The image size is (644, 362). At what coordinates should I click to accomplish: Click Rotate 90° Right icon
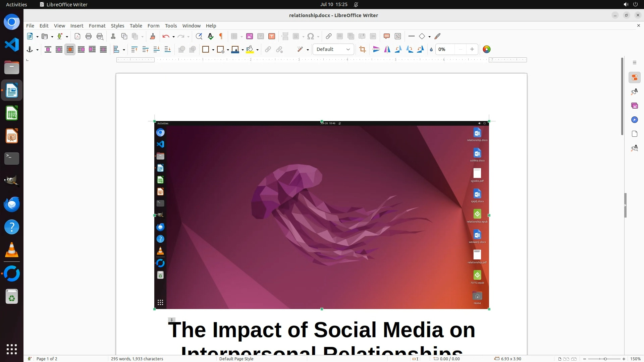[x=410, y=50]
